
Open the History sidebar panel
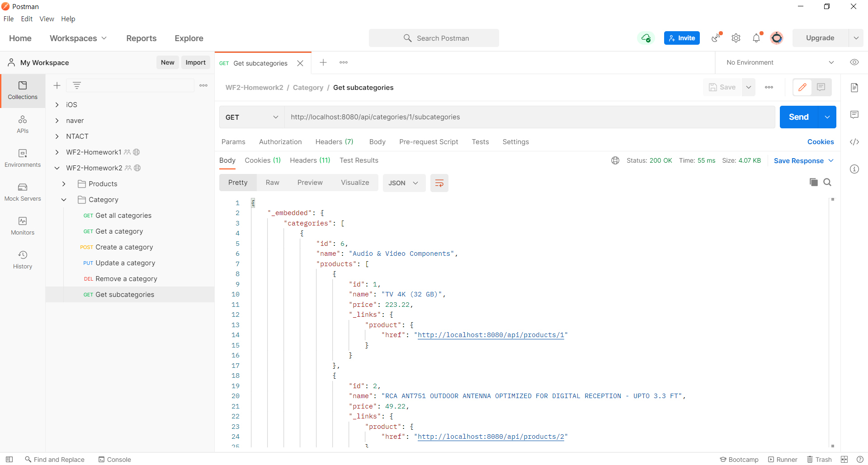point(23,260)
